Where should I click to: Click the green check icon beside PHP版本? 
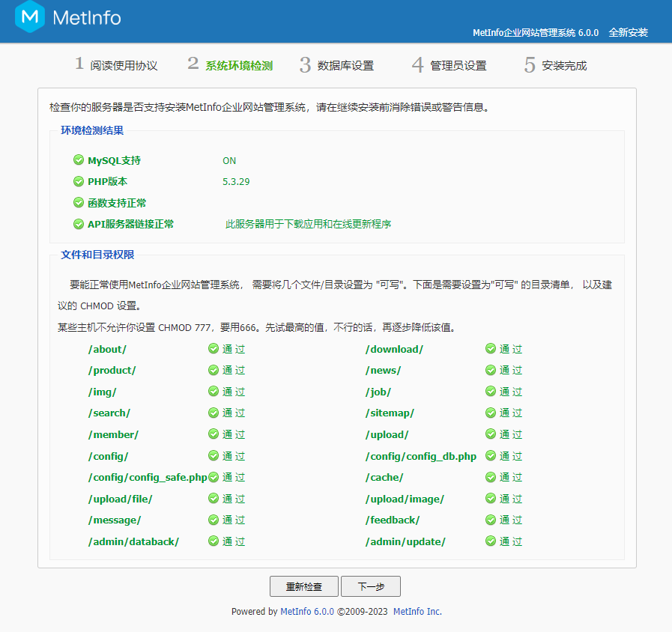click(x=79, y=181)
